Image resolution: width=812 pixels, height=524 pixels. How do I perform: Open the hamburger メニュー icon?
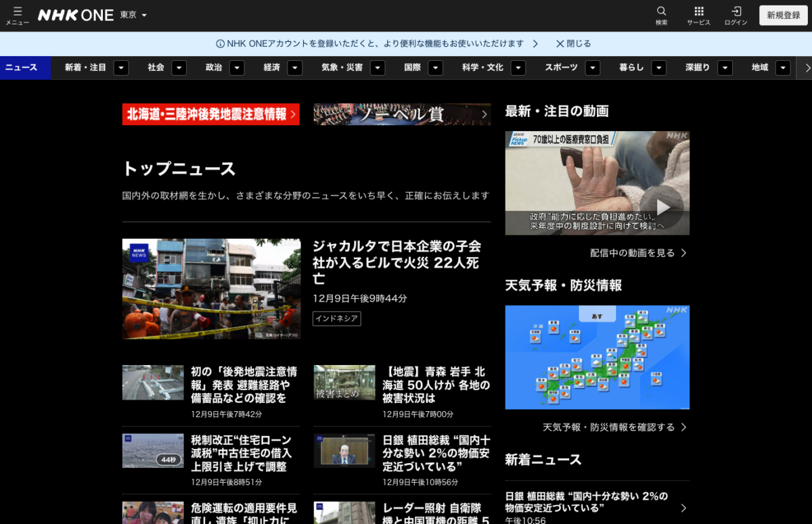tap(17, 14)
